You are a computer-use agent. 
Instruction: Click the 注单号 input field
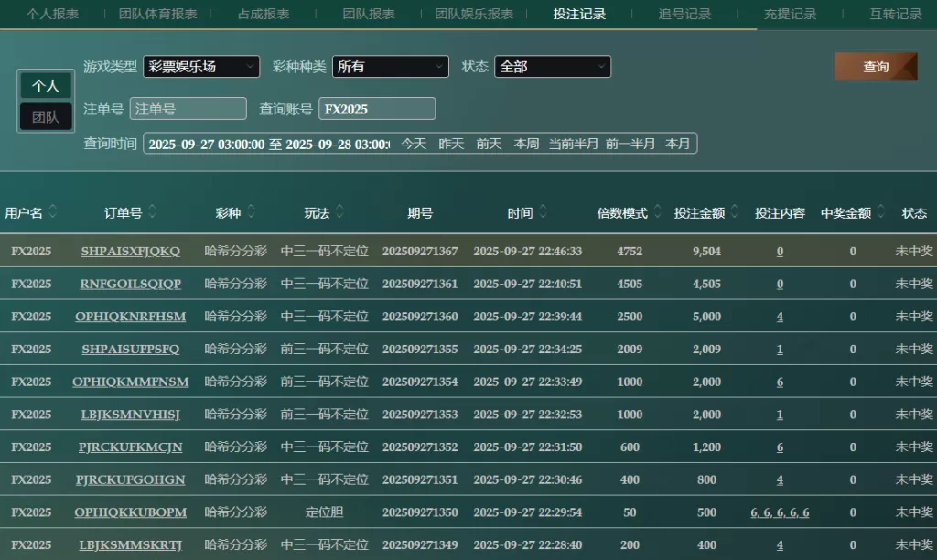188,109
